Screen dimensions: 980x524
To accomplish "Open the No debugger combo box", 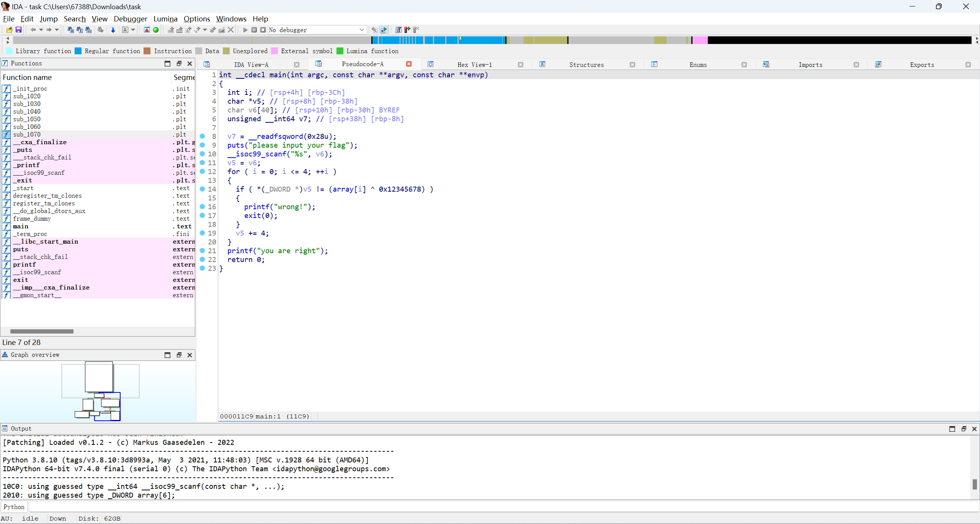I will click(317, 30).
